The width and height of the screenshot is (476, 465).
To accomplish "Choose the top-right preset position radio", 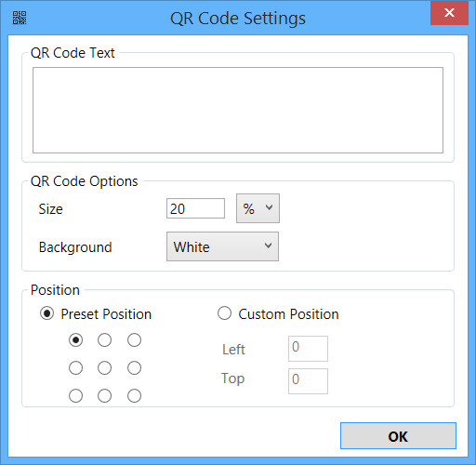I will pos(134,340).
